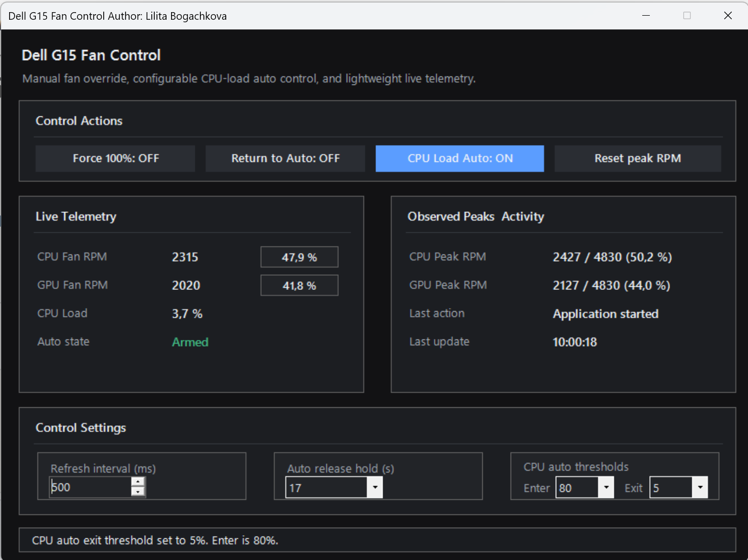Click GPU Peak RPM value 2127 / 4830

(611, 285)
